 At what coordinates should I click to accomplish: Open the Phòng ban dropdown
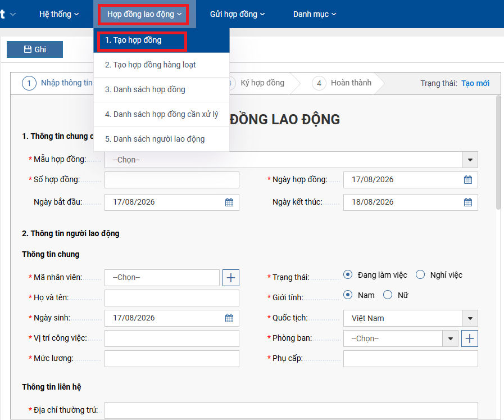click(x=450, y=338)
